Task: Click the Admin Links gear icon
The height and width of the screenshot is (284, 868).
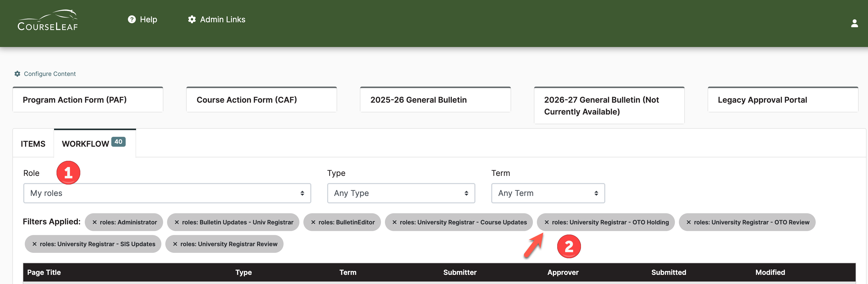Action: (x=192, y=19)
